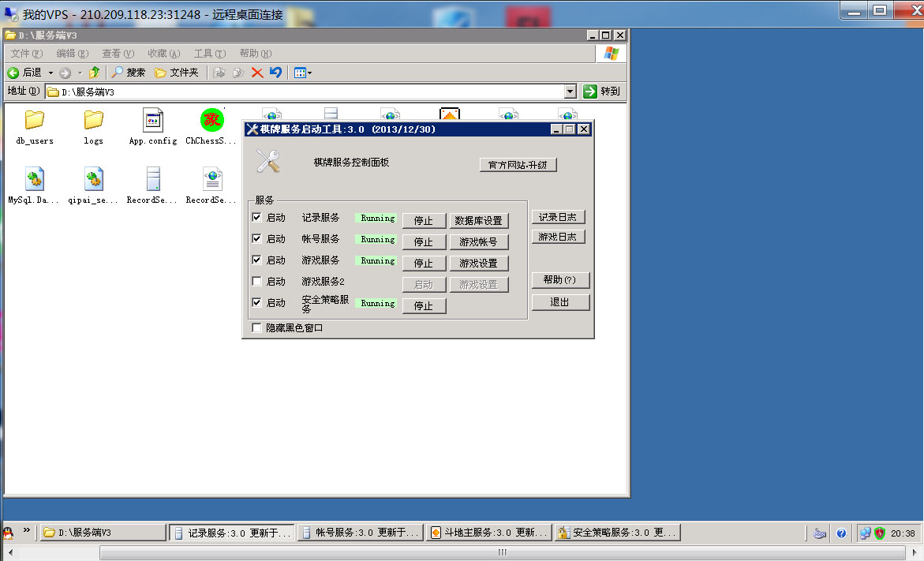
Task: Click 退出 button
Action: pos(559,302)
